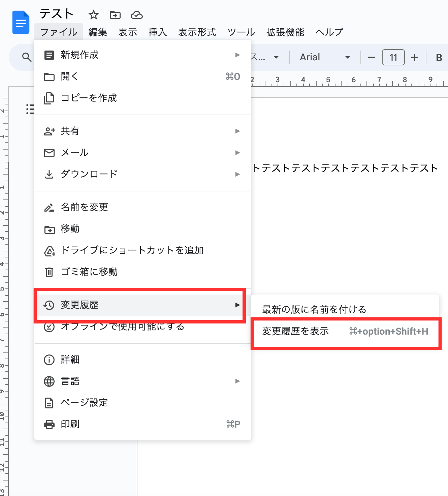This screenshot has height=496, width=448.
Task: Open the ヘルプ menu
Action: (x=329, y=32)
